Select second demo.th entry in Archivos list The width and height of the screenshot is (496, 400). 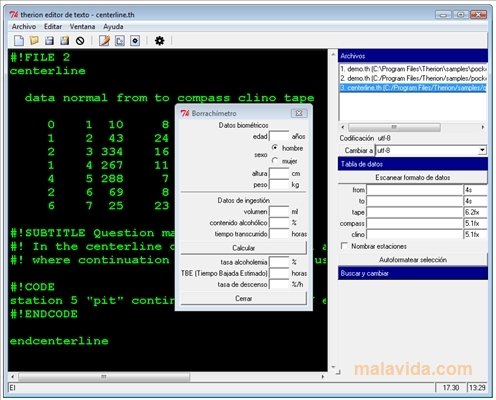click(413, 78)
